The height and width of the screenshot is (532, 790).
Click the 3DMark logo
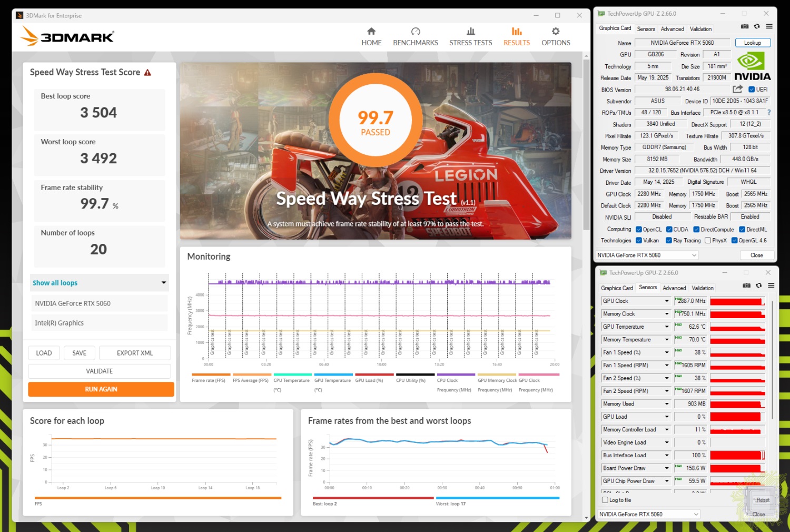(67, 36)
